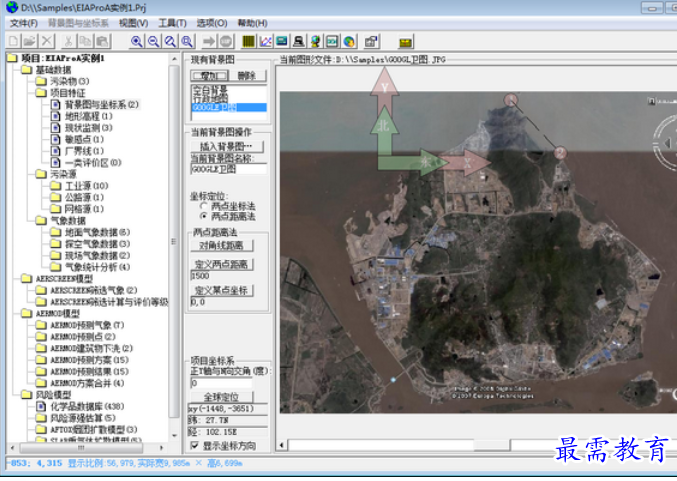Viewport: 677px width, 481px height.
Task: Click the 增加 button
Action: point(209,76)
